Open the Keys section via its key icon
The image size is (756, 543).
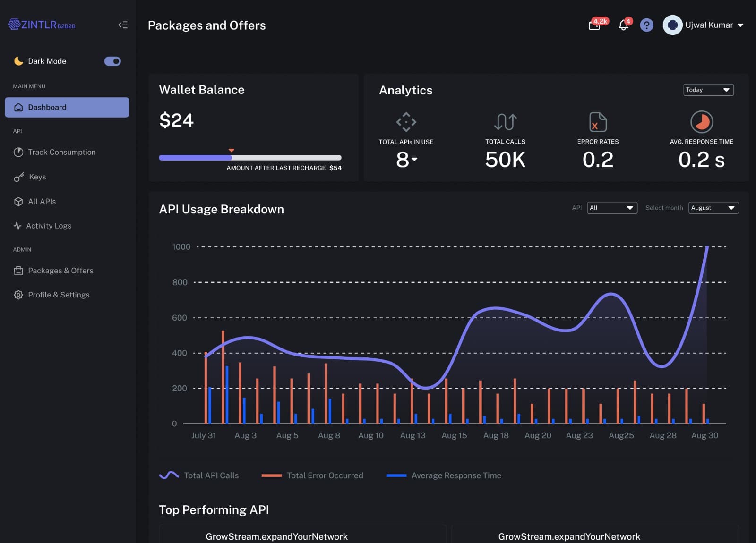coord(18,177)
